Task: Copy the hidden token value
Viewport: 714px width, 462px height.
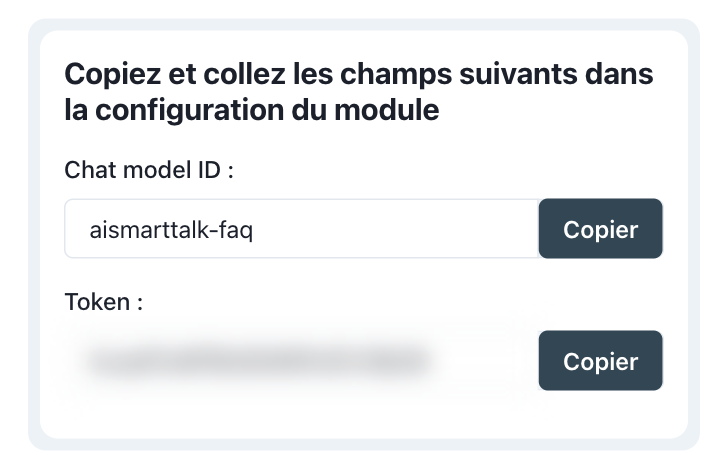Action: (x=600, y=361)
